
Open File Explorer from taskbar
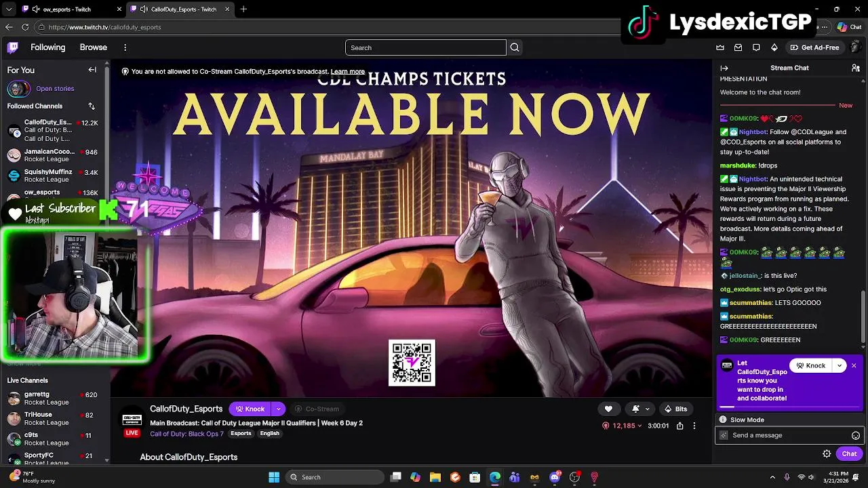tap(435, 477)
